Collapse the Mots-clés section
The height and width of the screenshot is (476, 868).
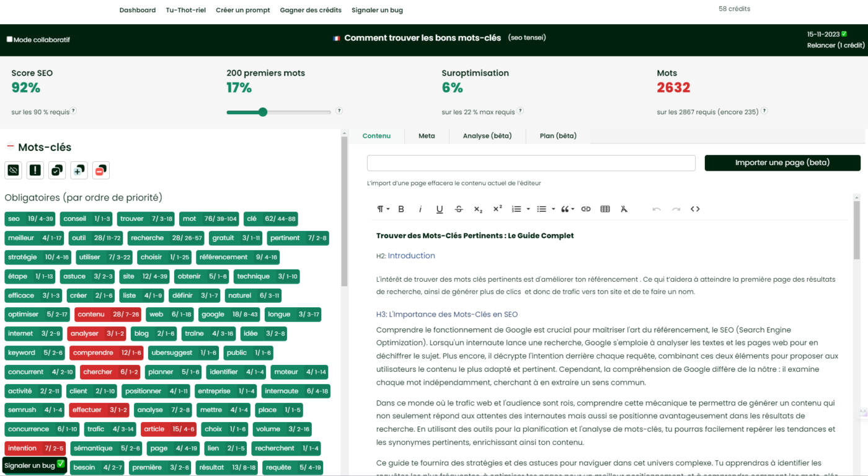coord(10,147)
